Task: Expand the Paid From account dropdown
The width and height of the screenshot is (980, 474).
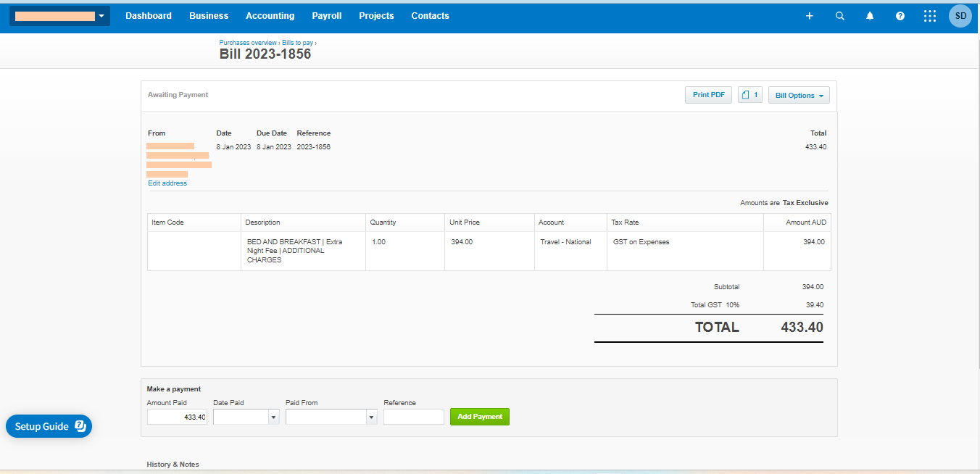Action: 371,417
